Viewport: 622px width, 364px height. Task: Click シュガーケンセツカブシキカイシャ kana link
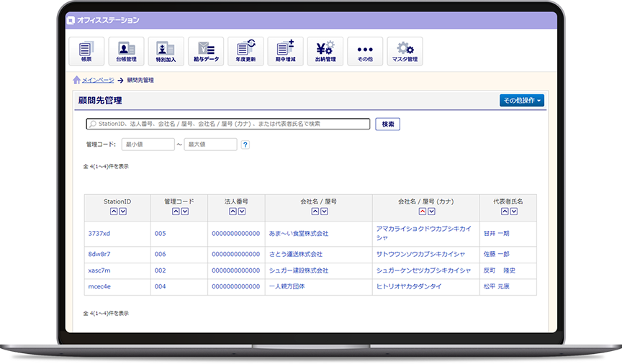point(423,270)
